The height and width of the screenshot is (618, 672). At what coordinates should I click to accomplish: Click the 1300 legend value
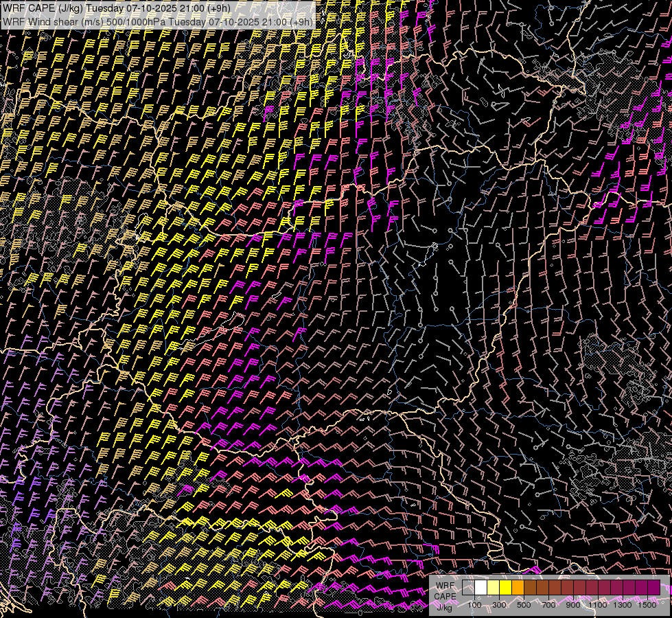(x=623, y=605)
